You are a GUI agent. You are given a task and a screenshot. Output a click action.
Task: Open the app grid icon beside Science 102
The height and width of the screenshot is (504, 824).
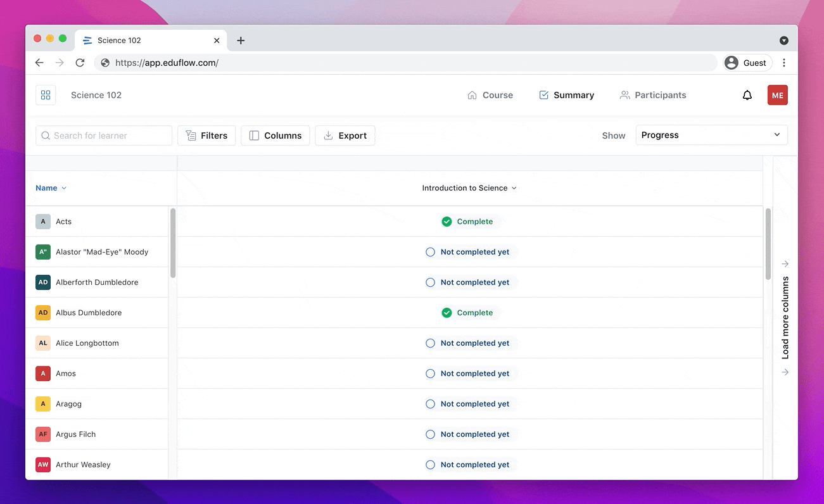point(45,94)
